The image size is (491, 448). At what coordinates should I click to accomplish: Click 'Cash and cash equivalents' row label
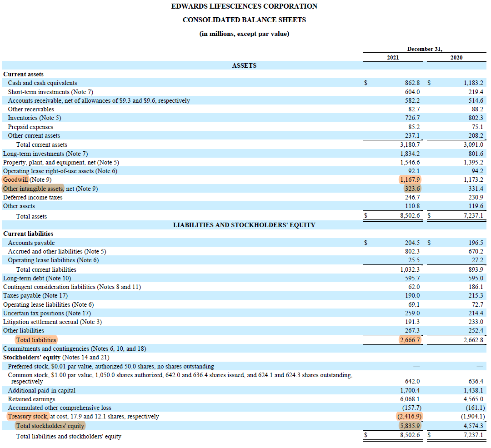click(42, 83)
